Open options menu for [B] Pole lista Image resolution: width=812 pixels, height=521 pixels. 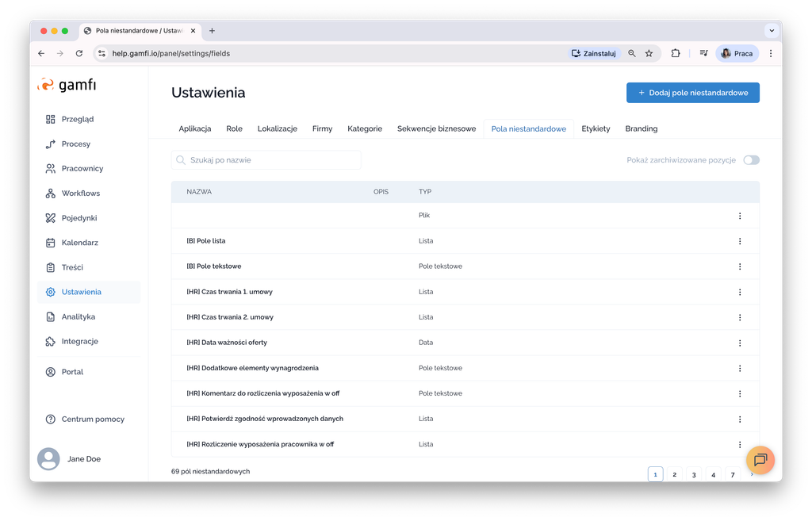coord(740,241)
